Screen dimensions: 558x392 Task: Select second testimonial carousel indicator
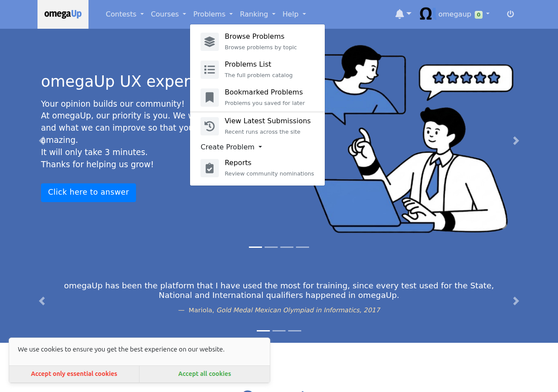(279, 331)
